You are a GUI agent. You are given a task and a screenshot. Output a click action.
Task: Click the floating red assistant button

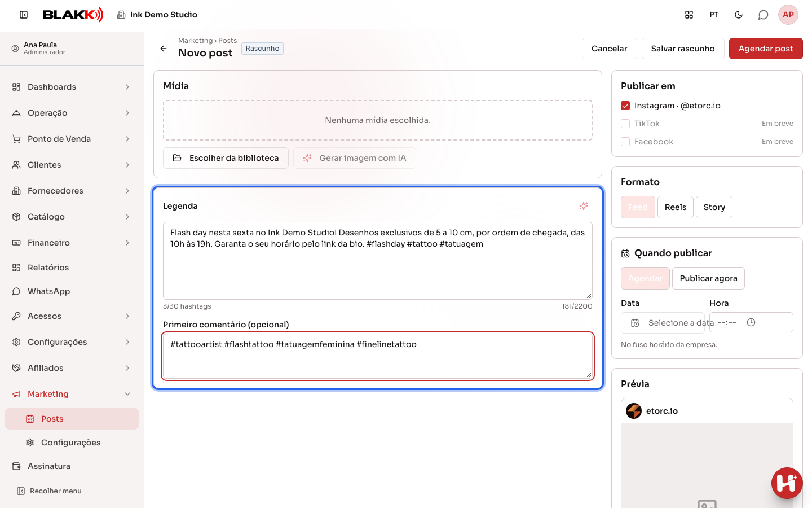pos(787,483)
